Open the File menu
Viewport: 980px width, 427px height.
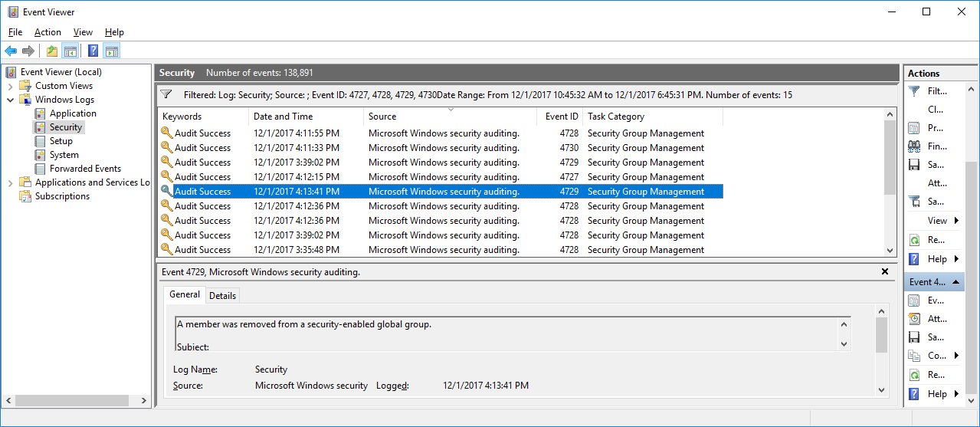[15, 32]
